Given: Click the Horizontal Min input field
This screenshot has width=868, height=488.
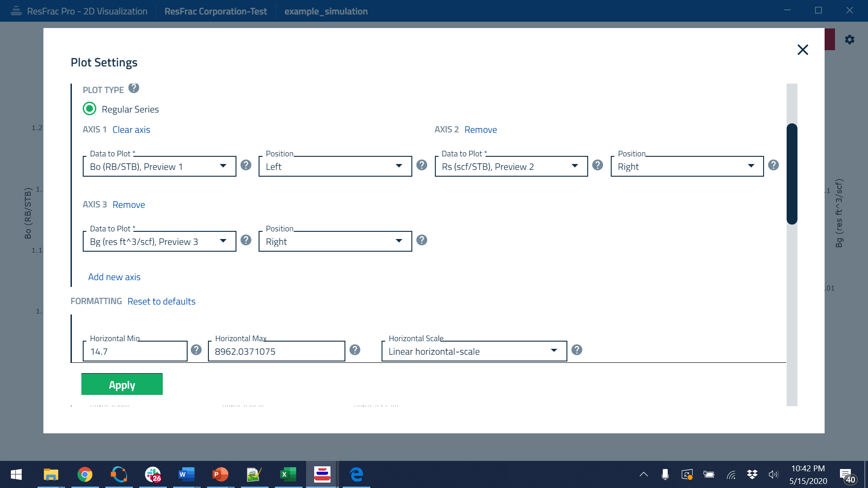Looking at the screenshot, I should (135, 352).
